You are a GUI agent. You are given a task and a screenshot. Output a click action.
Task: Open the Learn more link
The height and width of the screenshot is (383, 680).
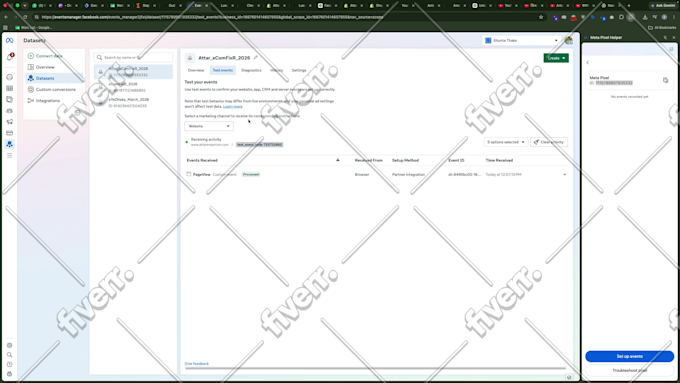click(232, 106)
